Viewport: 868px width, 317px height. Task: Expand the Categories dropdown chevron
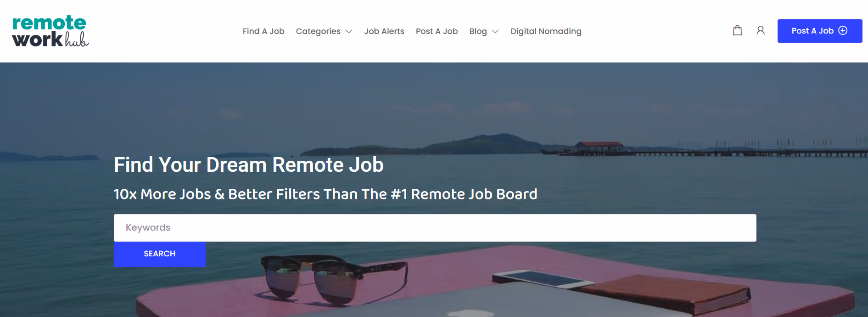[349, 32]
